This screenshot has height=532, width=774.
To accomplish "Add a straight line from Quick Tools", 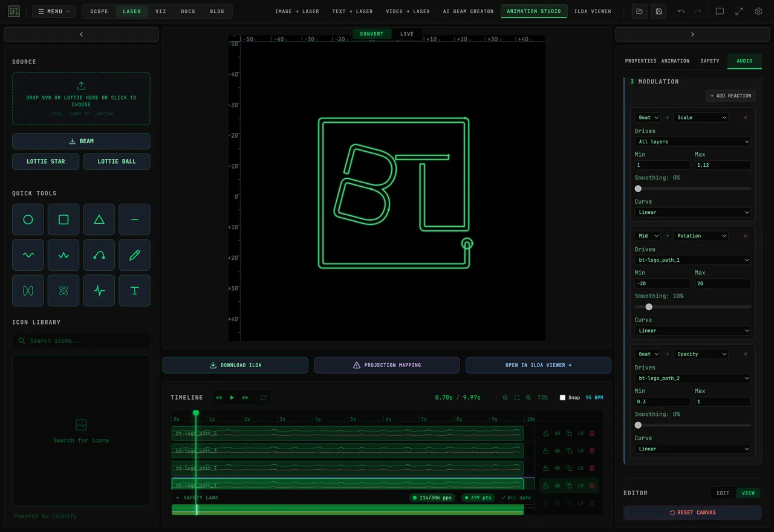I will click(x=135, y=219).
